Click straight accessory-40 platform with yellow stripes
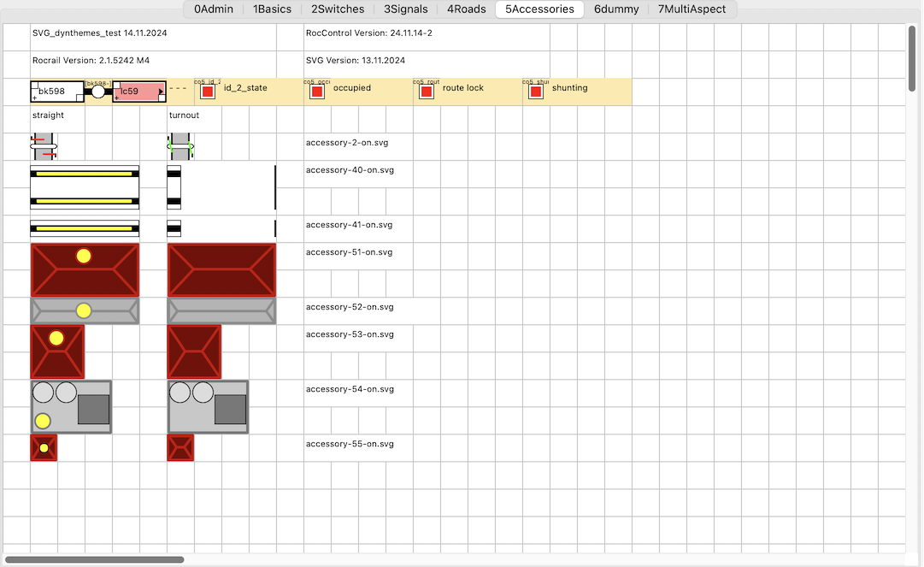Image resolution: width=924 pixels, height=567 pixels. point(85,187)
